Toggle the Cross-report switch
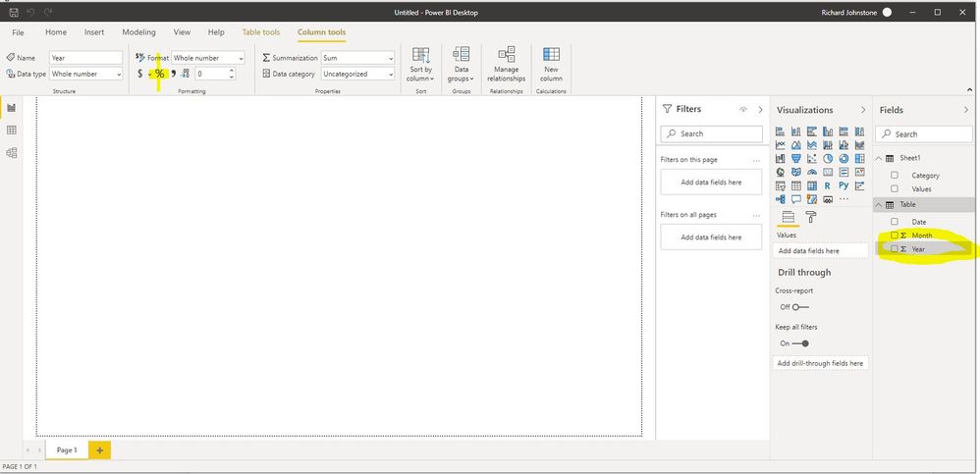This screenshot has width=980, height=474. coord(800,307)
